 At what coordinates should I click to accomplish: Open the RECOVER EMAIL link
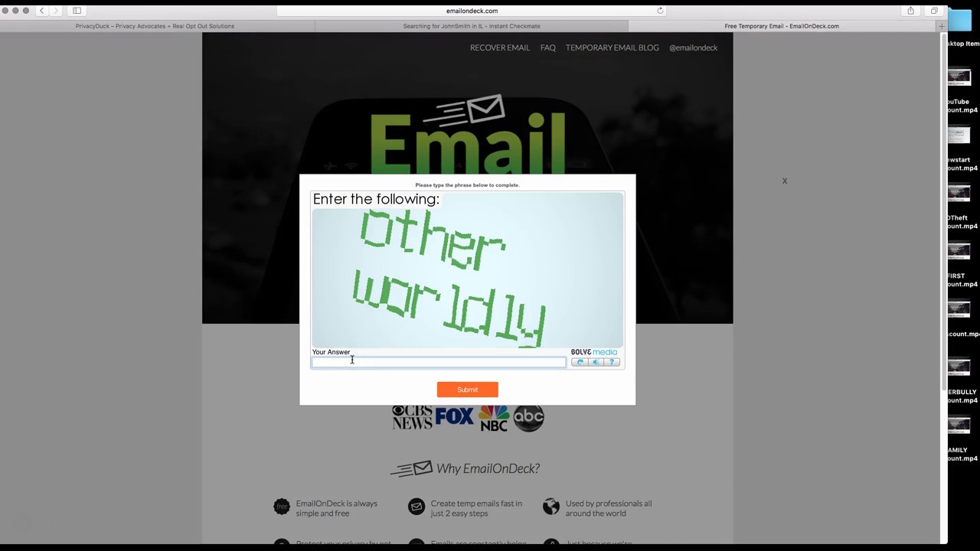point(500,47)
